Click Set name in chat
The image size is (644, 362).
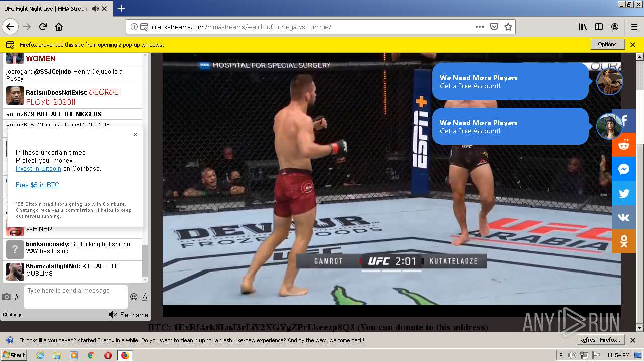[x=134, y=315]
